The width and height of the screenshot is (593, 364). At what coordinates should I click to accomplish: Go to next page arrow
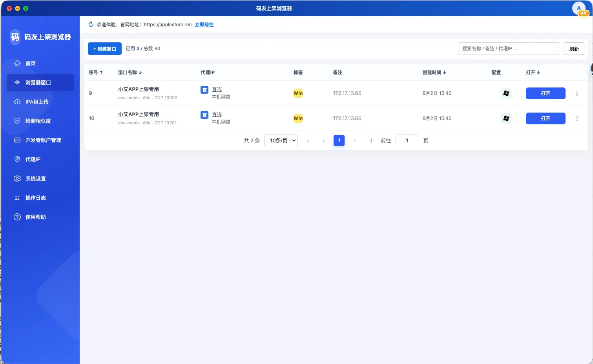pos(355,140)
